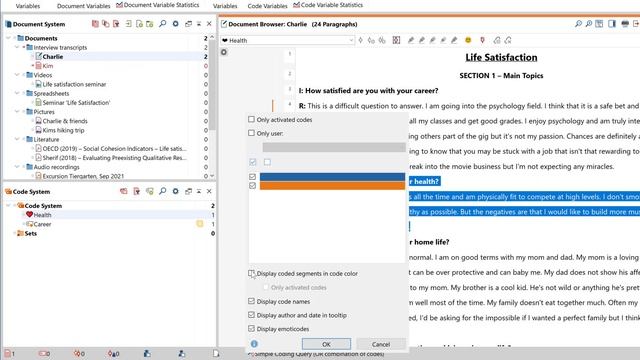640x360 pixels.
Task: Toggle the sidebar icon in Document Browser
Action: (612, 24)
